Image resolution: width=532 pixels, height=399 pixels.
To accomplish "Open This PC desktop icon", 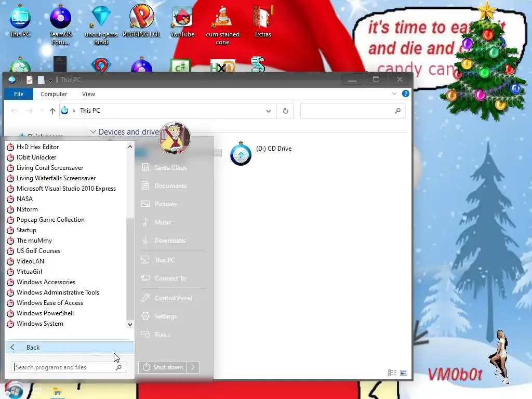I will 20,21.
